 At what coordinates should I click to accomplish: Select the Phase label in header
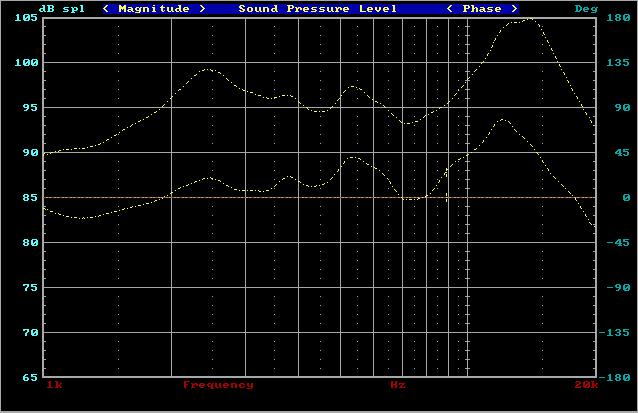click(x=482, y=9)
